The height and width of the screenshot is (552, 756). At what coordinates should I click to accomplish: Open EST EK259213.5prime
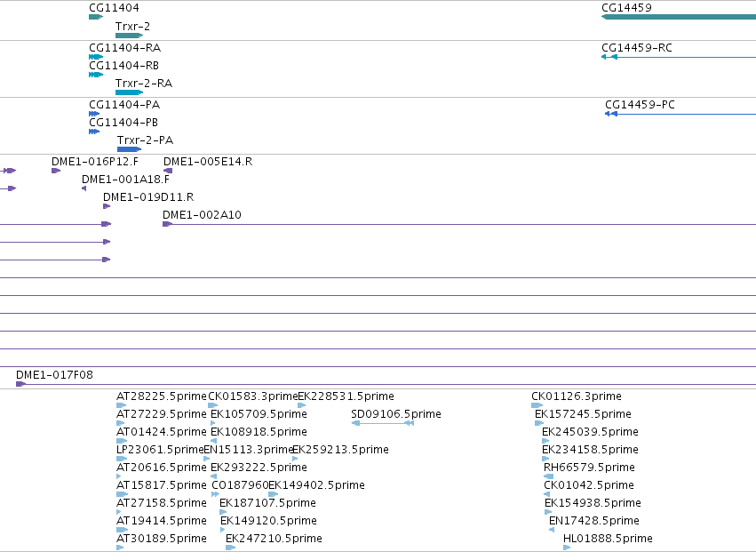[x=341, y=450]
